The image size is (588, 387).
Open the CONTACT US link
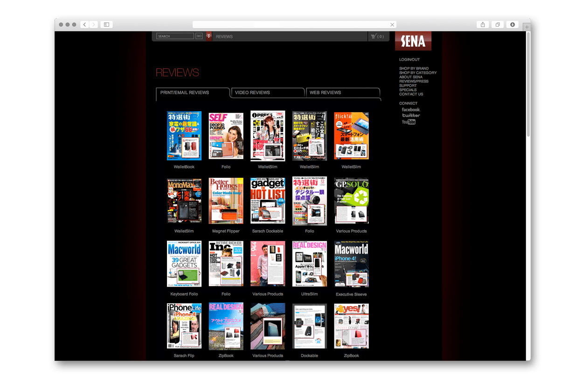tap(411, 94)
